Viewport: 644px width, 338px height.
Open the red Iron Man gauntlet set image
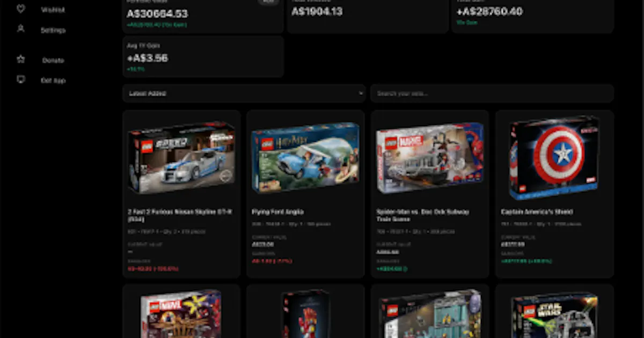point(305,315)
